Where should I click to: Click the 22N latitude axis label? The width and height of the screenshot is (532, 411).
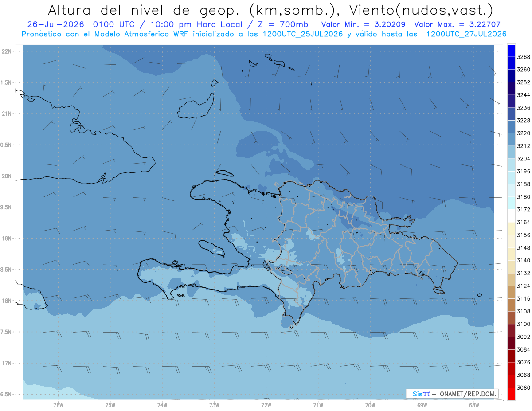click(x=7, y=51)
